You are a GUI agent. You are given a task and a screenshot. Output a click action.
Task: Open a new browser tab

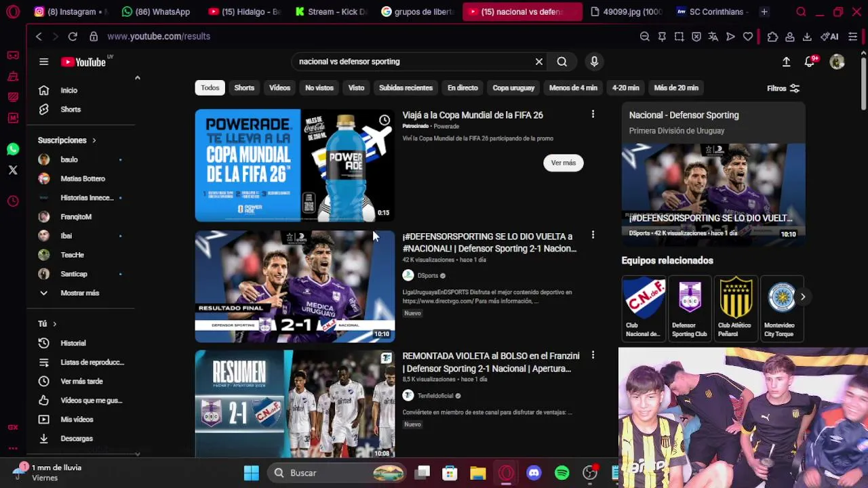click(764, 12)
